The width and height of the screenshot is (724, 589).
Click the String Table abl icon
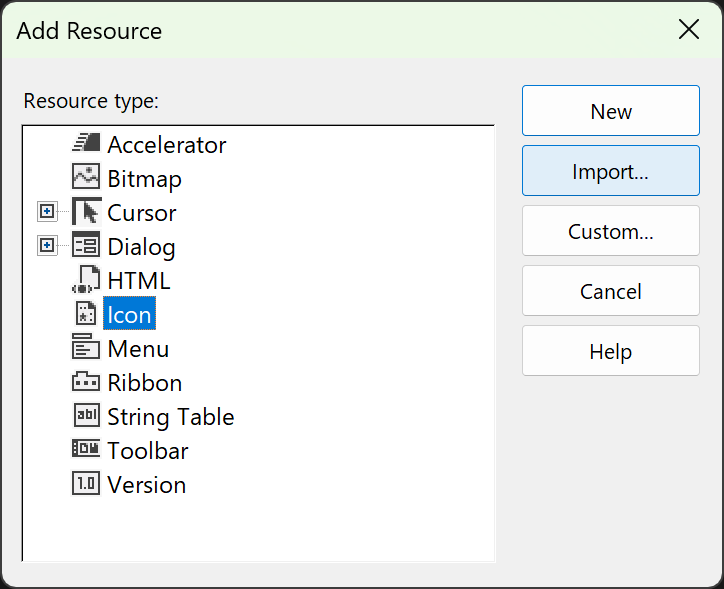tap(86, 416)
